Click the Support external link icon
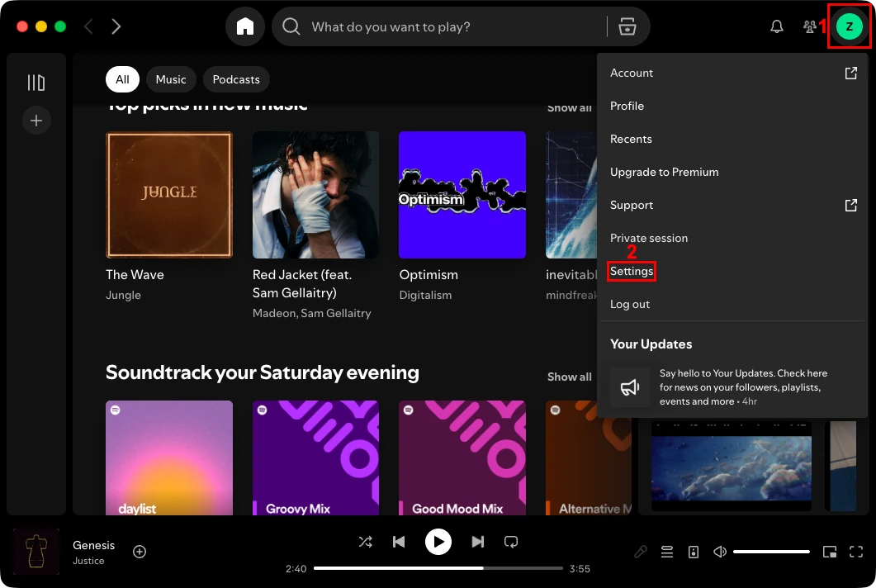Image resolution: width=876 pixels, height=588 pixels. coord(850,205)
